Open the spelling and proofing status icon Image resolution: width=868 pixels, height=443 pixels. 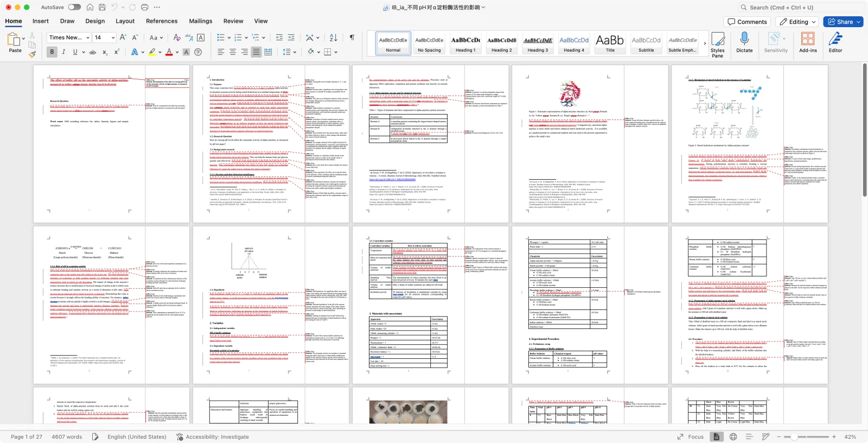(x=95, y=436)
